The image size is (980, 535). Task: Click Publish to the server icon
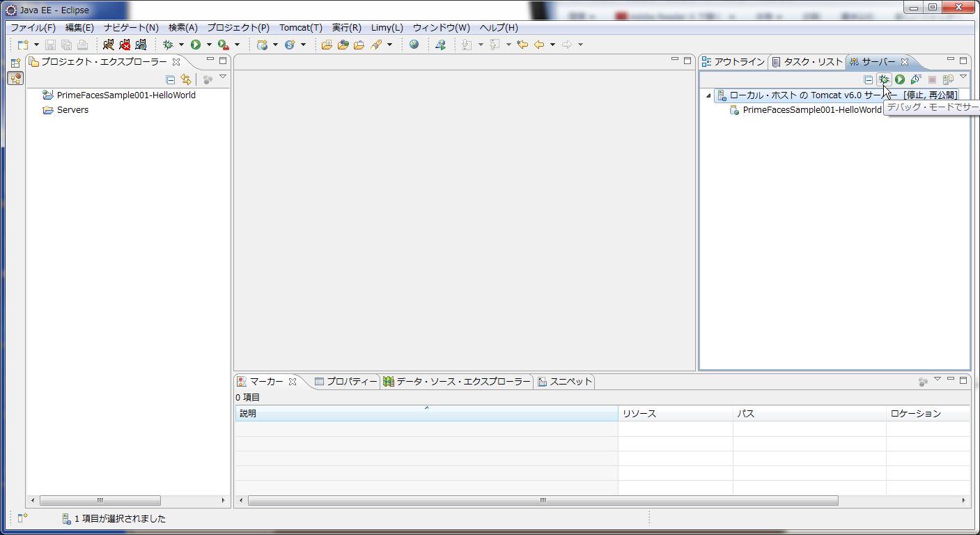click(948, 79)
